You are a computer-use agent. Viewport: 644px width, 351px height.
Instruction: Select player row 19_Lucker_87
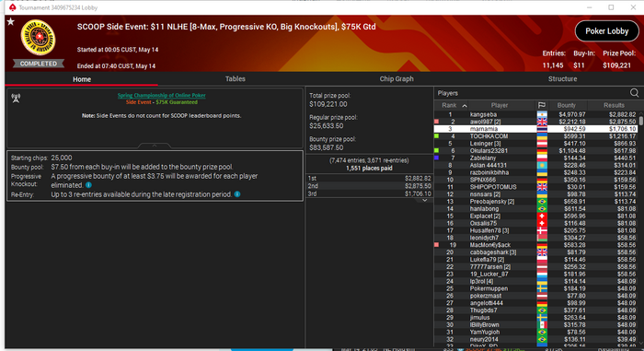536,274
